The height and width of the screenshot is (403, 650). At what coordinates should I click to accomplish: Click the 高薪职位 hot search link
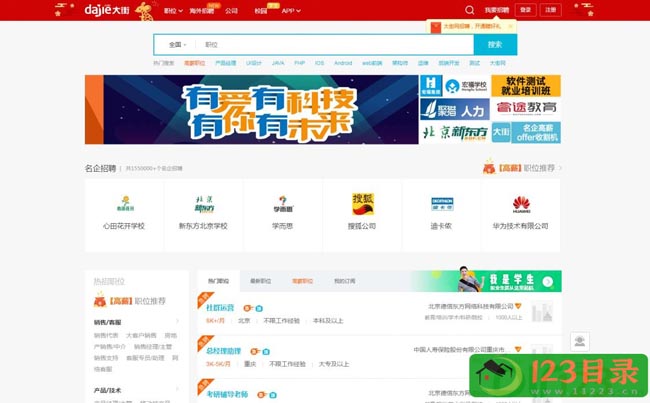pos(194,63)
